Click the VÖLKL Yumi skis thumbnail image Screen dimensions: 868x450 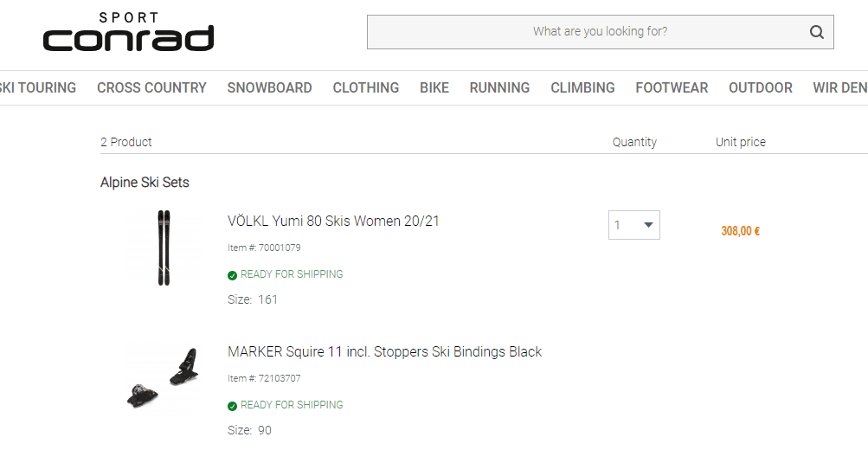click(x=164, y=247)
